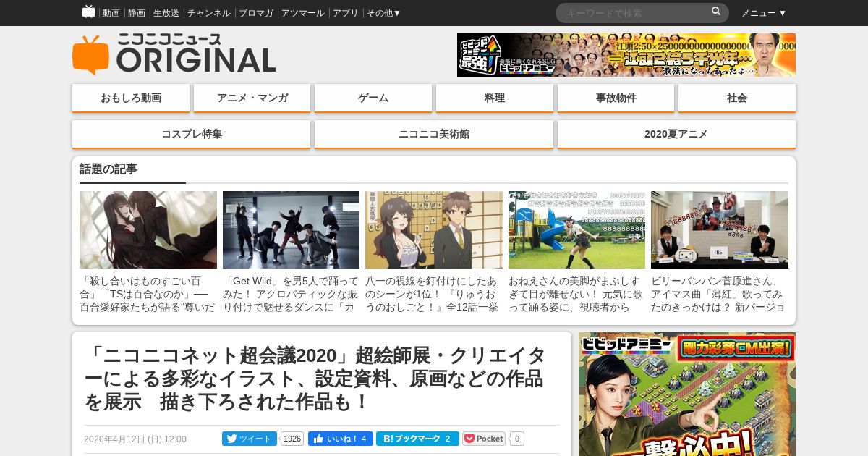The width and height of the screenshot is (868, 456).
Task: Open the yuri illustration article thumbnail
Action: (x=148, y=230)
